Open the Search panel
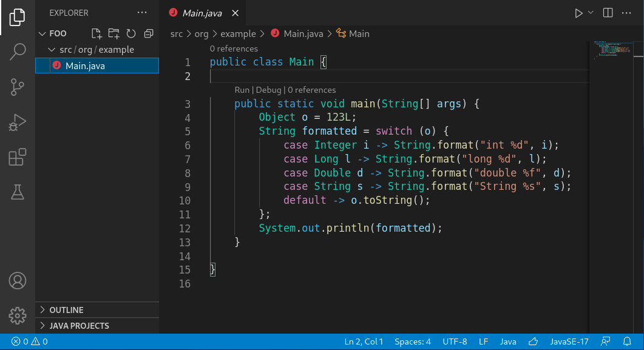 tap(17, 52)
